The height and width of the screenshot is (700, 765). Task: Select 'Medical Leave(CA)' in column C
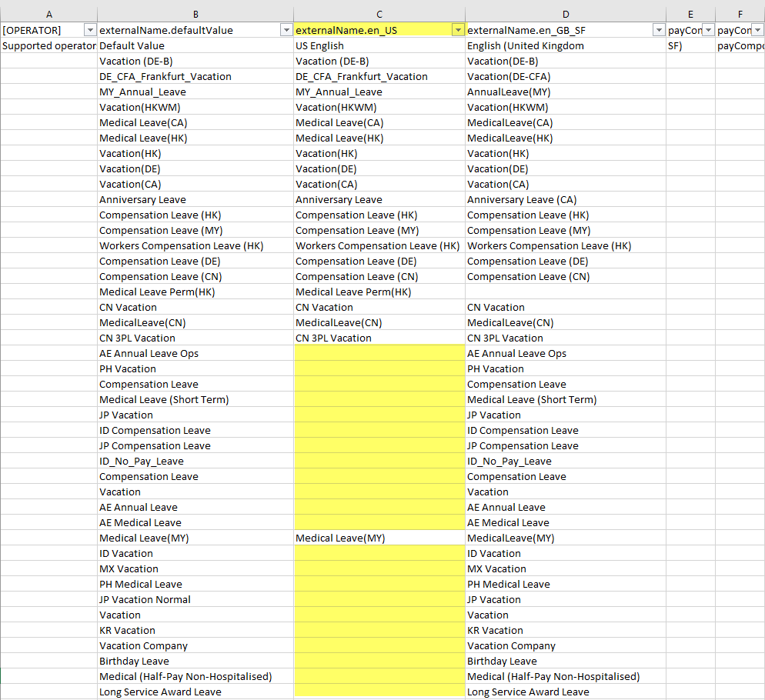point(379,123)
